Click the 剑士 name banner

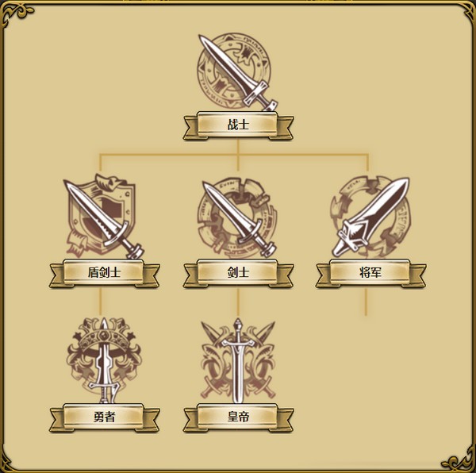(x=238, y=273)
